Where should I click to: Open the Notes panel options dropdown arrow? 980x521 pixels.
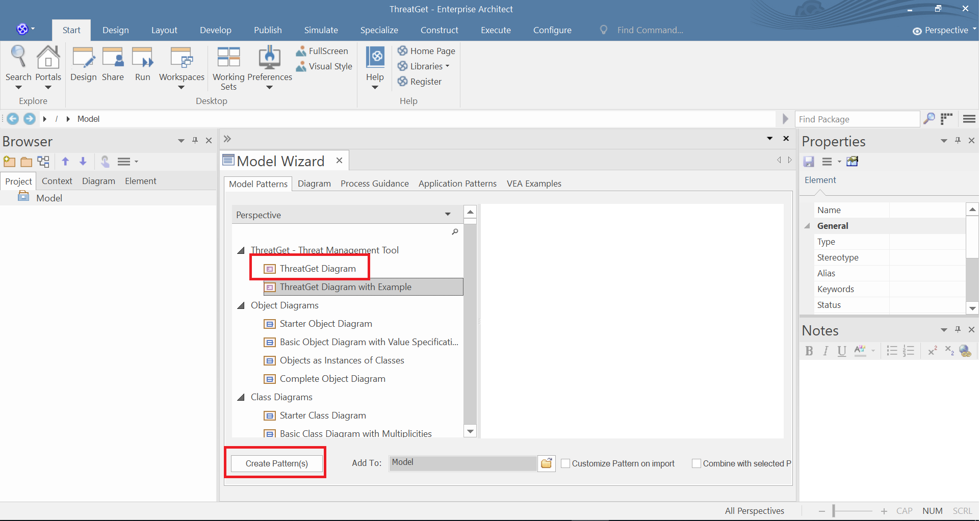pos(944,330)
